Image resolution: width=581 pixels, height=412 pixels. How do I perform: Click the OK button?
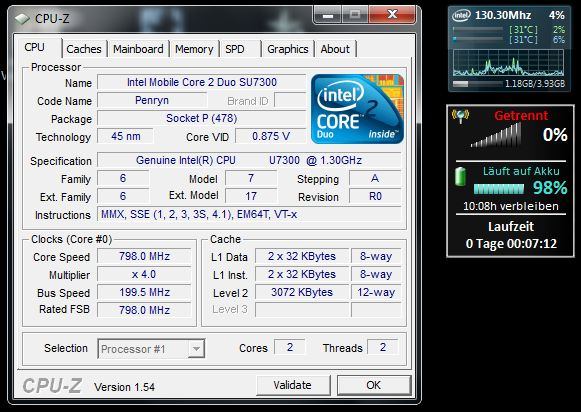(374, 385)
